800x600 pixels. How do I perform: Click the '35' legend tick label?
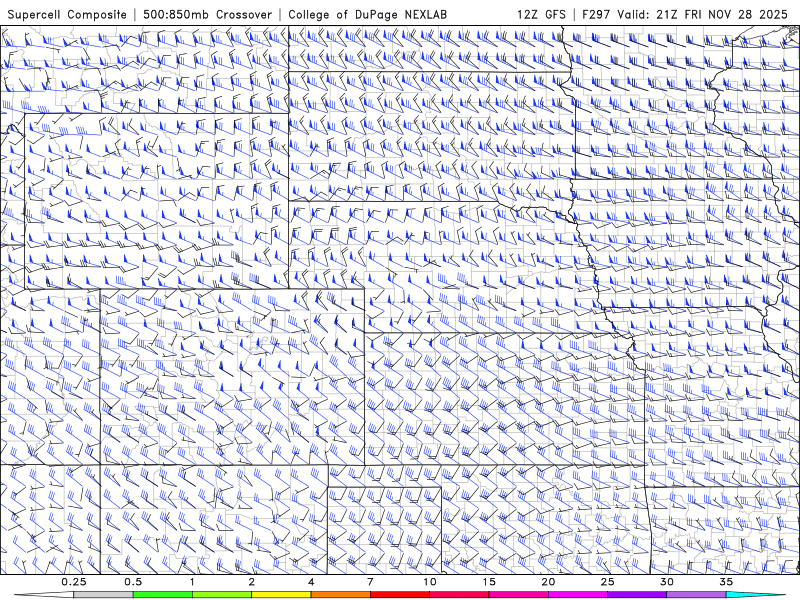coord(726,582)
